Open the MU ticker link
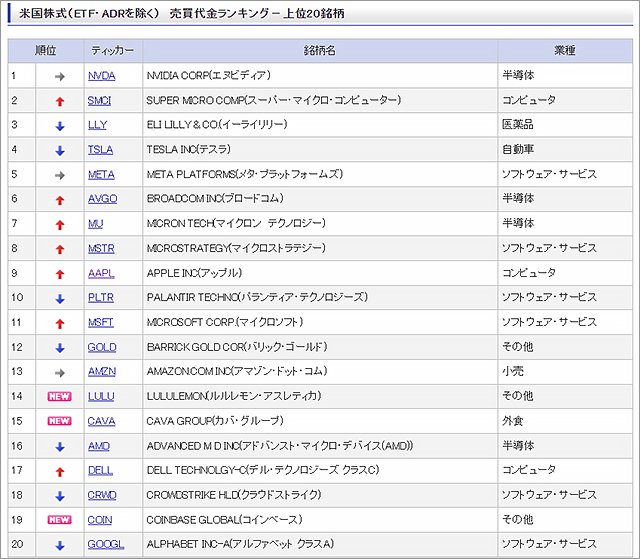Viewport: 640px width, 559px height. [96, 224]
